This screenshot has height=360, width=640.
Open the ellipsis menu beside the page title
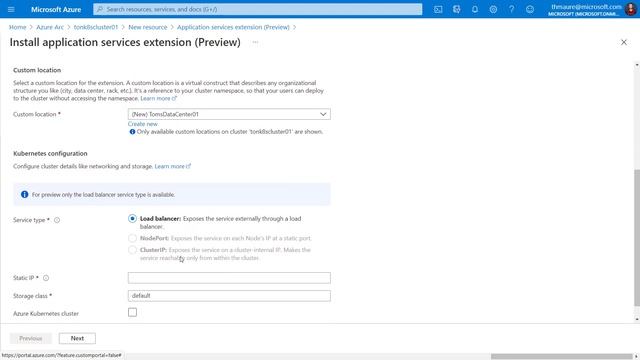pos(255,42)
